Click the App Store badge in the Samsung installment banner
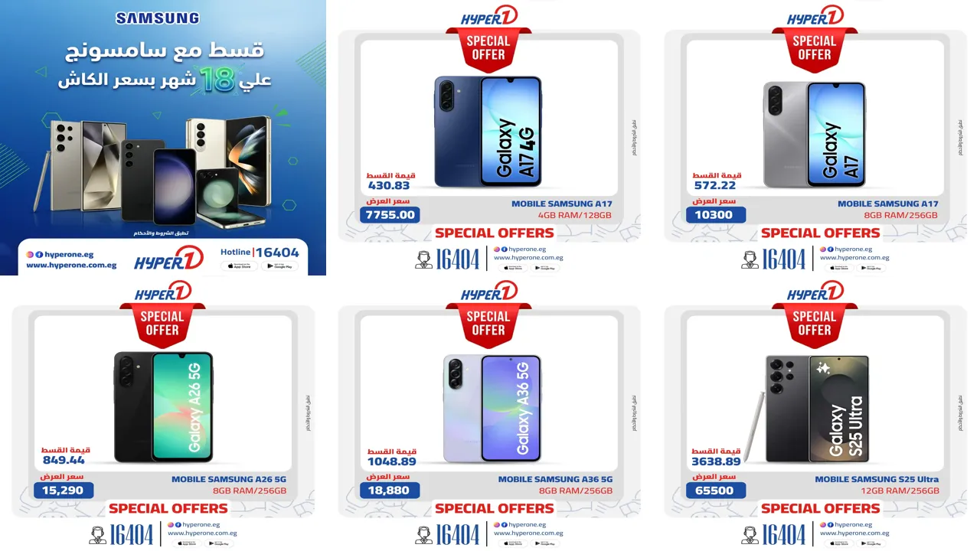This screenshot has width=980, height=551. [239, 266]
